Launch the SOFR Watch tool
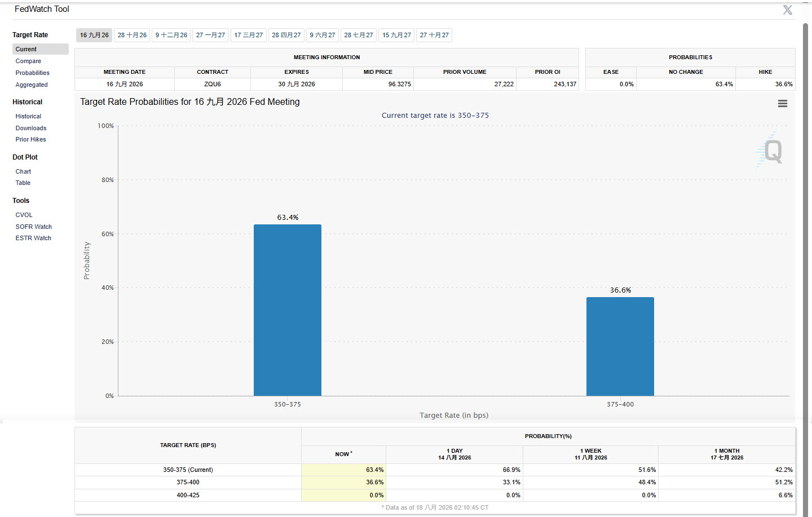The image size is (812, 517). point(34,227)
